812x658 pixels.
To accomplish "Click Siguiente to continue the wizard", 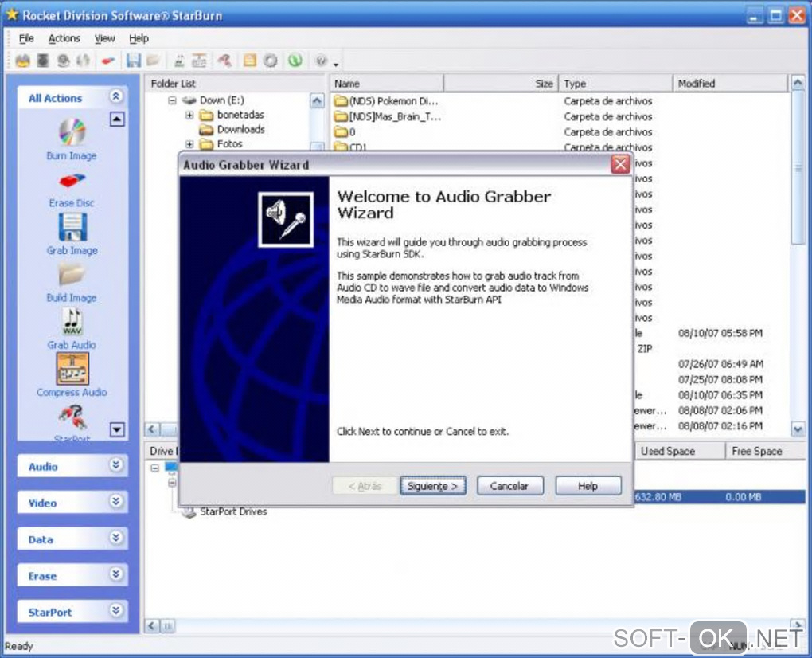I will pos(433,486).
